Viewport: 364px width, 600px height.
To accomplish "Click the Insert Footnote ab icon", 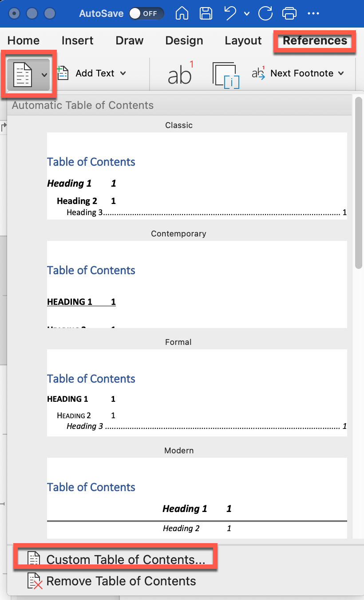I will tap(181, 73).
